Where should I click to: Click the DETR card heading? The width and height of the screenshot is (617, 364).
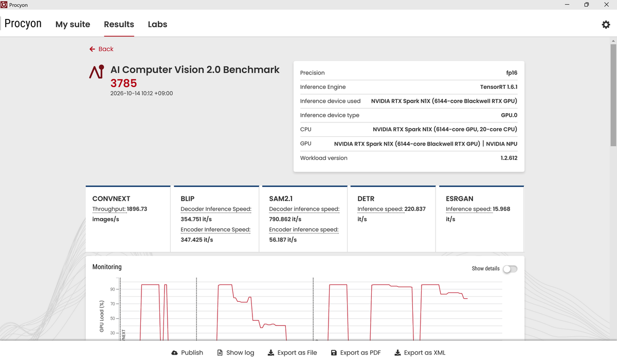366,198
